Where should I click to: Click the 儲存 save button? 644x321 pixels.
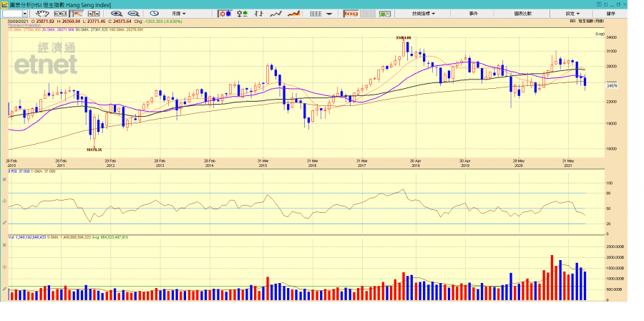[x=610, y=14]
